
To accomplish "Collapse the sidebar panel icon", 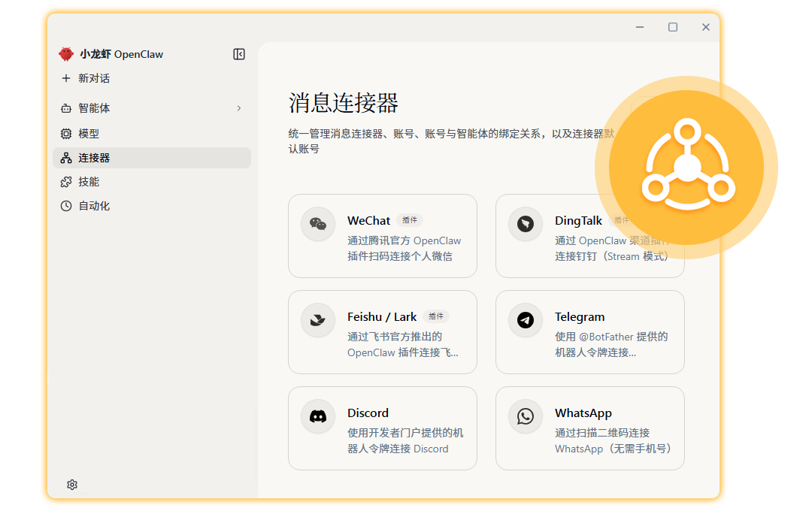I will click(x=239, y=54).
